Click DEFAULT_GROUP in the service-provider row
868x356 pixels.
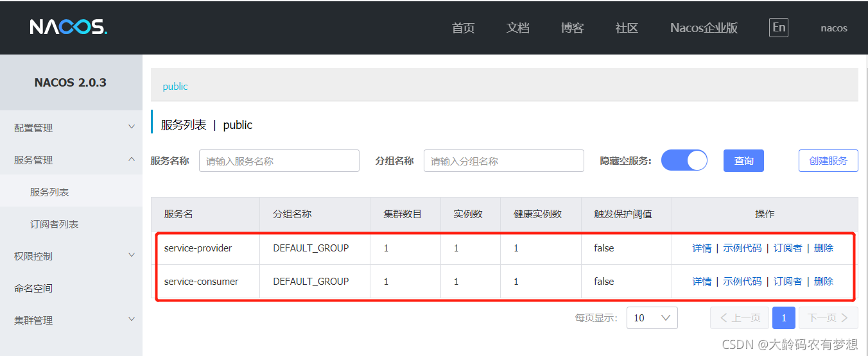point(311,248)
